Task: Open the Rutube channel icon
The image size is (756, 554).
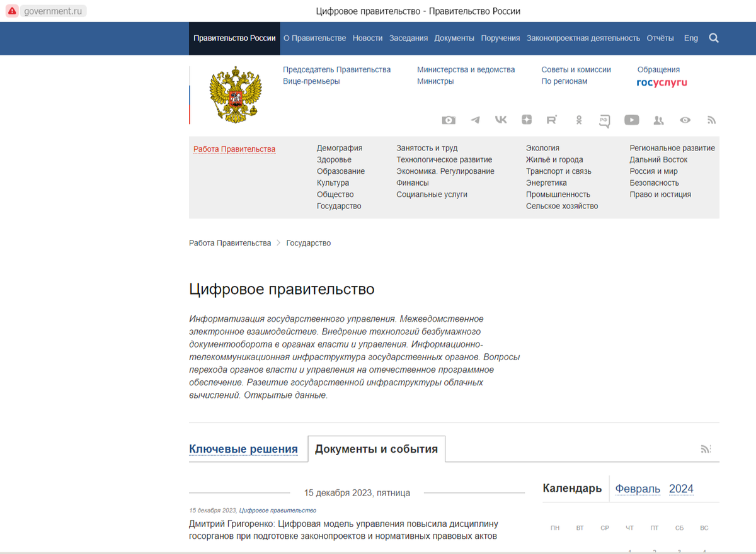Action: pyautogui.click(x=551, y=120)
